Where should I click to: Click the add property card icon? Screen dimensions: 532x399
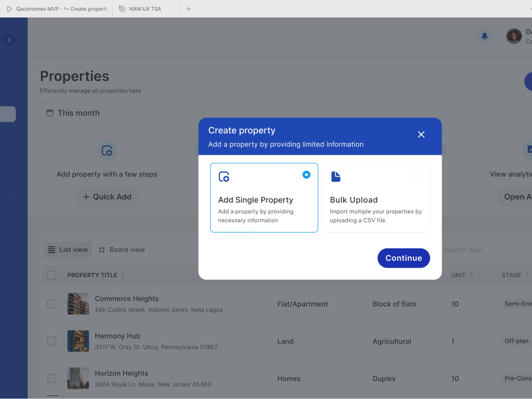(107, 151)
